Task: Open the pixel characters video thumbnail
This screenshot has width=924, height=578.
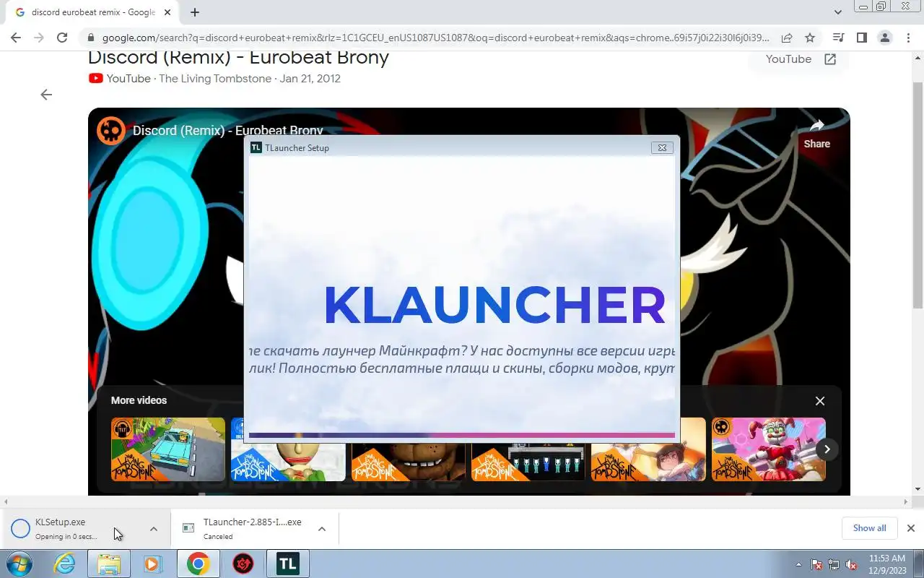Action: click(x=528, y=461)
